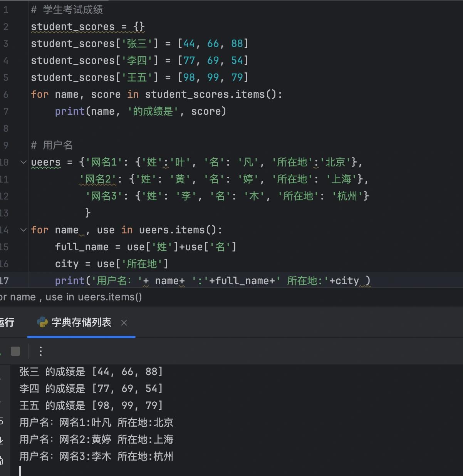
Task: Click the '张三' key in the code
Action: point(137,44)
